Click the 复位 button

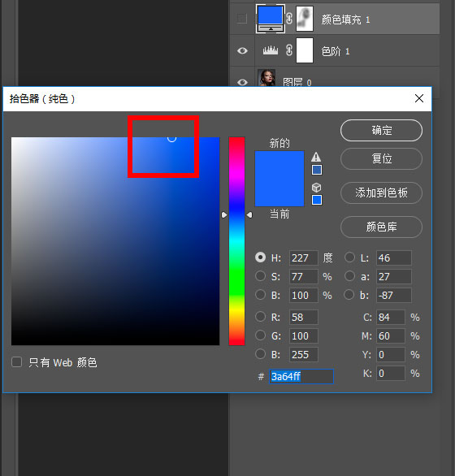tap(382, 158)
